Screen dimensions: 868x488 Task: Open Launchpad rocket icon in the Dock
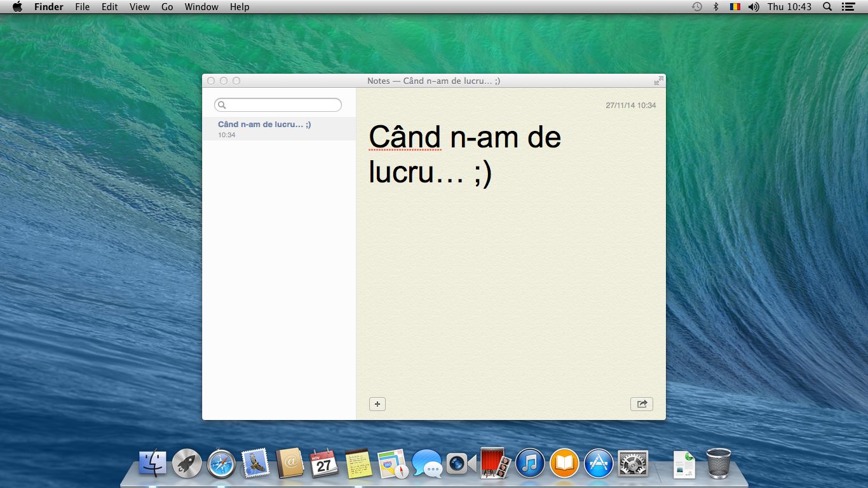(x=187, y=464)
